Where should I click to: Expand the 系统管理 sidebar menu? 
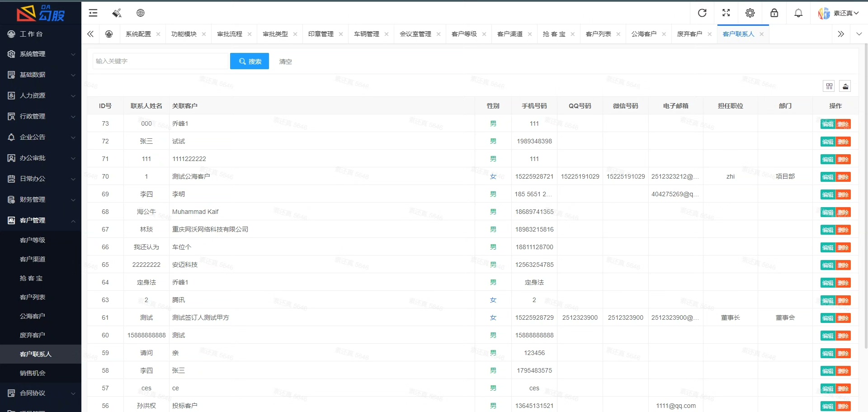pyautogui.click(x=41, y=54)
